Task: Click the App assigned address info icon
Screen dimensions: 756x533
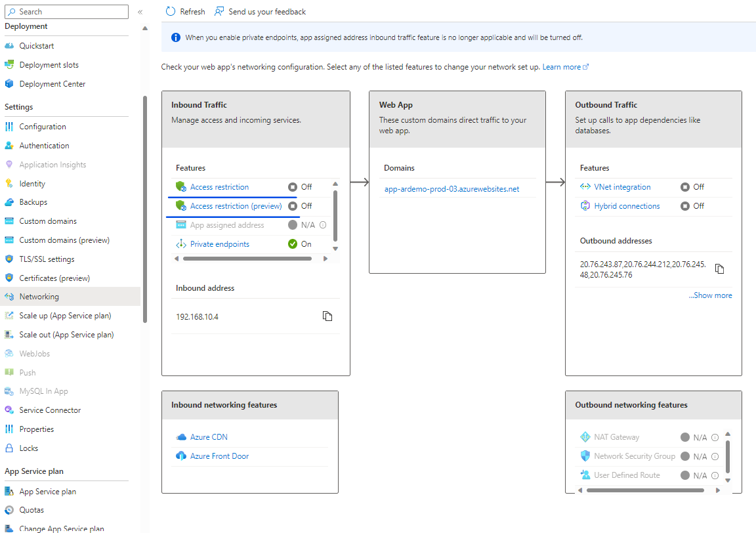Action: (323, 225)
